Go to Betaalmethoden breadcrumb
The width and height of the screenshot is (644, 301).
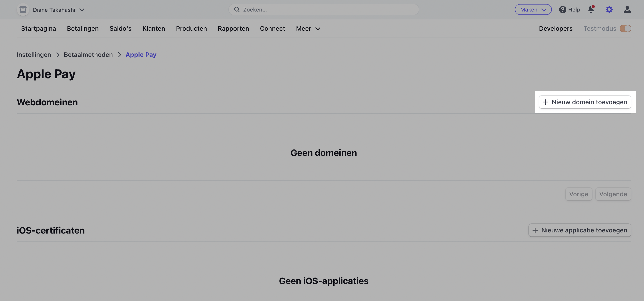[x=88, y=55]
